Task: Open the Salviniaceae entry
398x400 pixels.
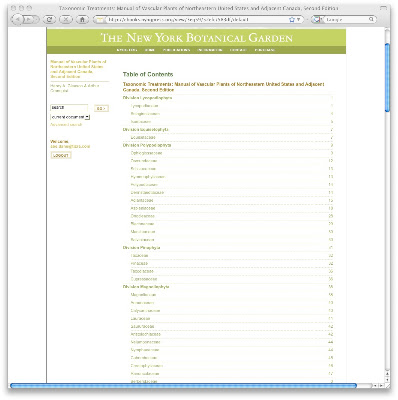Action: (142, 240)
